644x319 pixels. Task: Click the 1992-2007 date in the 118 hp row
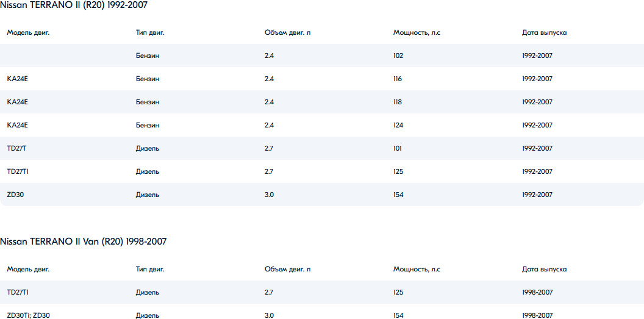click(537, 102)
